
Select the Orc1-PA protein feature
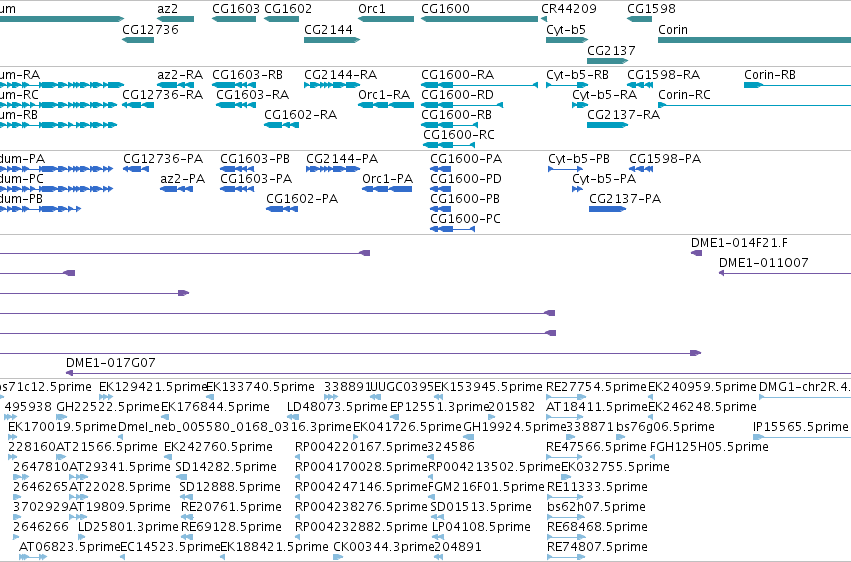tap(387, 189)
